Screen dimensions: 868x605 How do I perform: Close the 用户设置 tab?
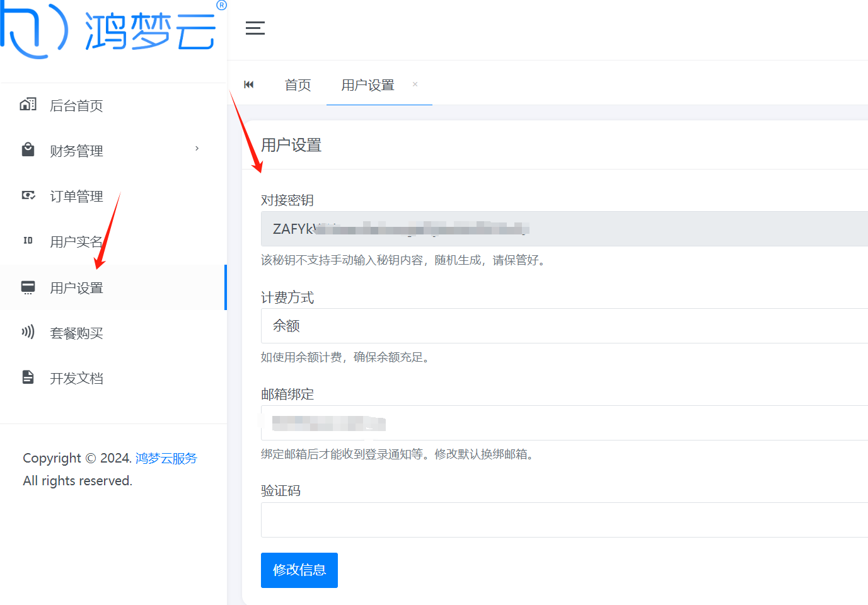(415, 84)
